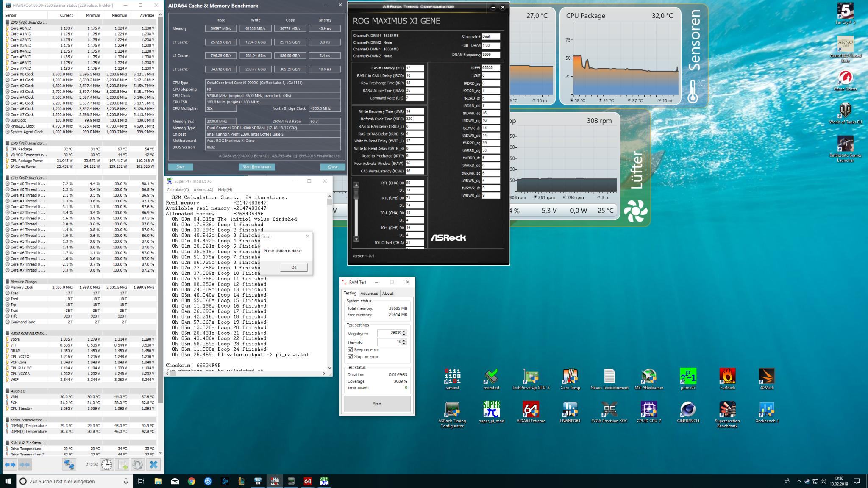The image size is (868, 488).
Task: Click Save in AIDA64 benchmark
Action: tap(181, 166)
